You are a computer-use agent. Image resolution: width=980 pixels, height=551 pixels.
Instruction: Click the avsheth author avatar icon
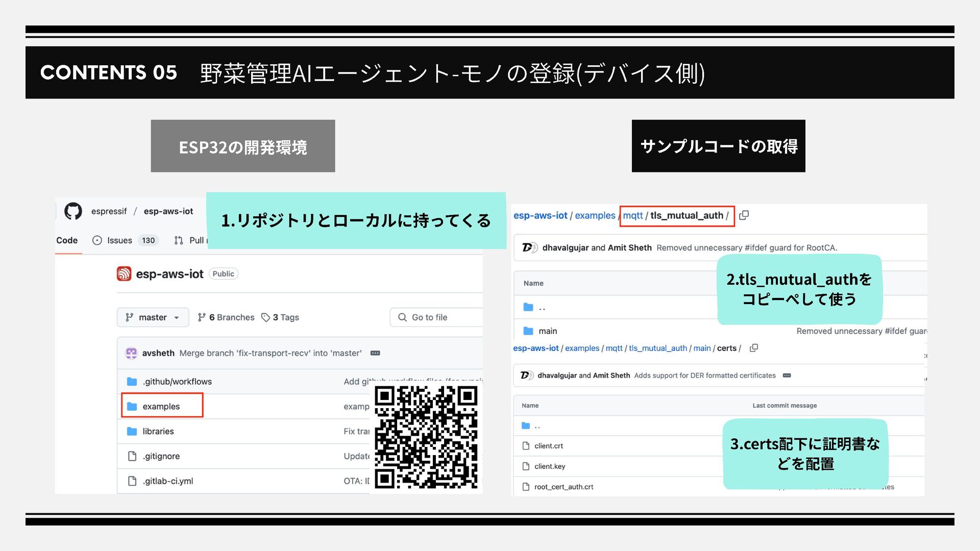(x=131, y=353)
